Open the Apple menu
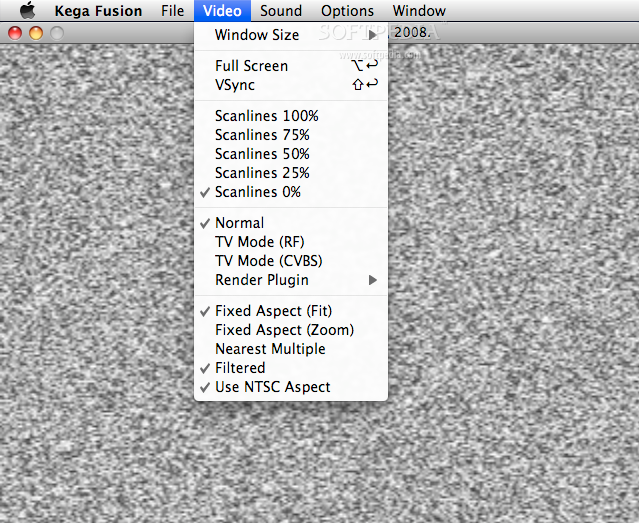This screenshot has height=523, width=639. (x=27, y=11)
